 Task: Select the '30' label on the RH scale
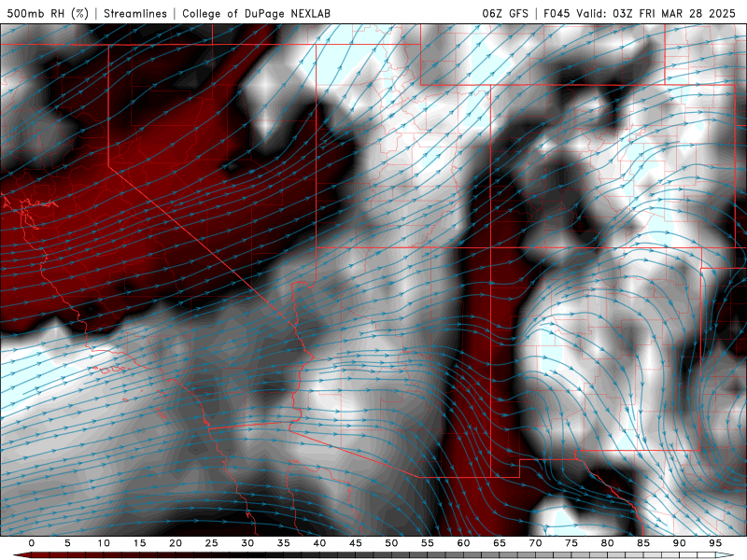pyautogui.click(x=247, y=543)
